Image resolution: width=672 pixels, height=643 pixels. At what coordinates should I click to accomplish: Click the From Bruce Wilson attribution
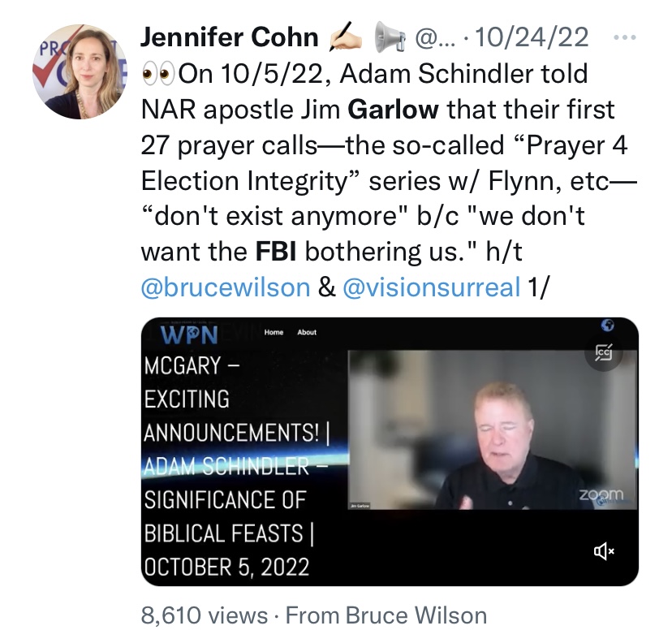(x=386, y=615)
